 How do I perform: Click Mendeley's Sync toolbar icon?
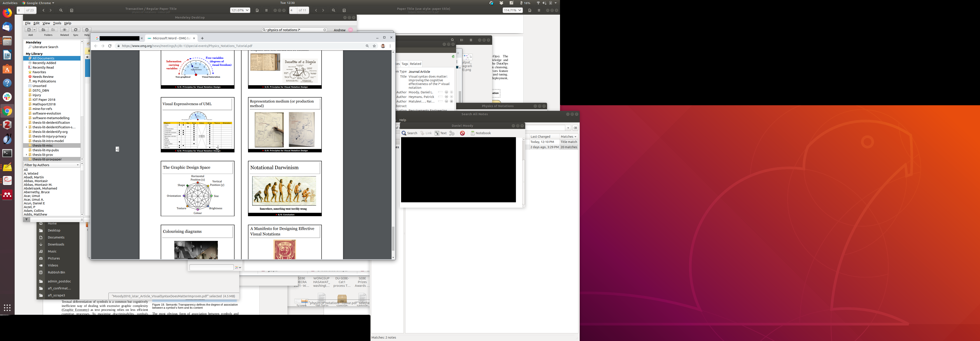coord(76,30)
